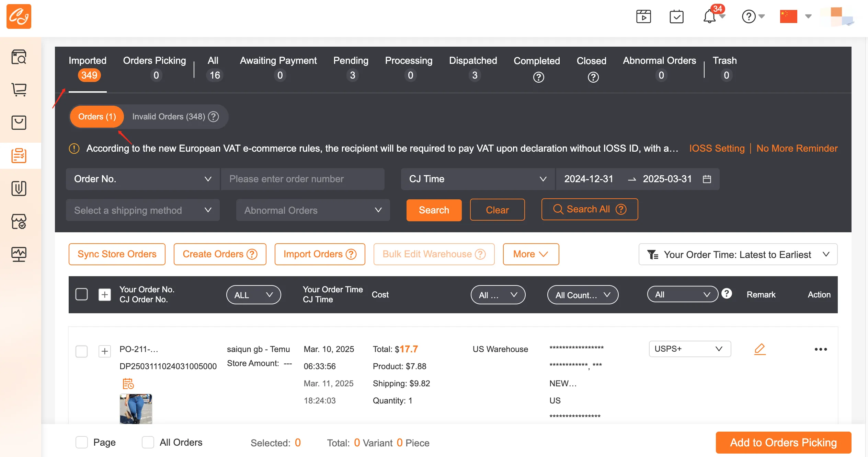
Task: Click the Sync Store Orders button
Action: click(x=117, y=254)
